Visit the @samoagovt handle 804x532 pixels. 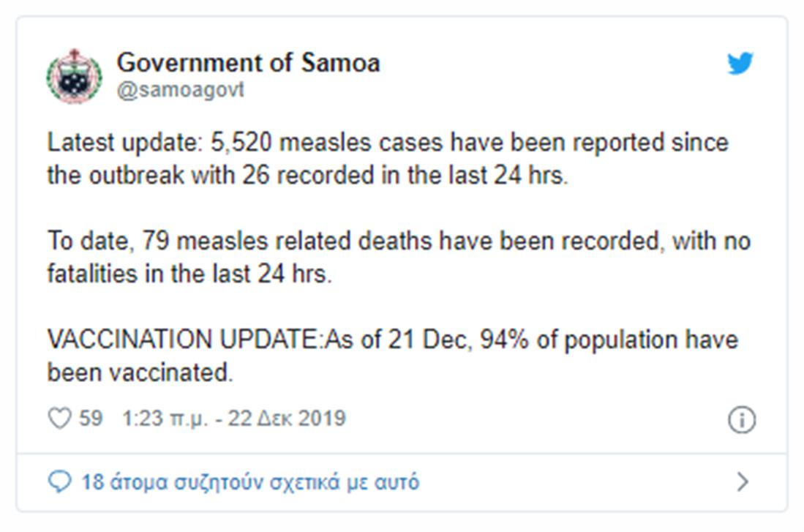tap(180, 90)
